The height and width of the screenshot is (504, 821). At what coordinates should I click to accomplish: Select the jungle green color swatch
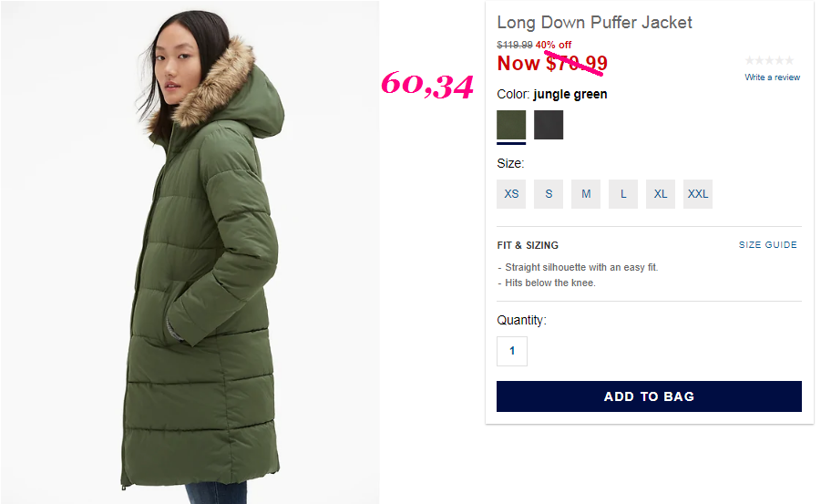(x=511, y=125)
